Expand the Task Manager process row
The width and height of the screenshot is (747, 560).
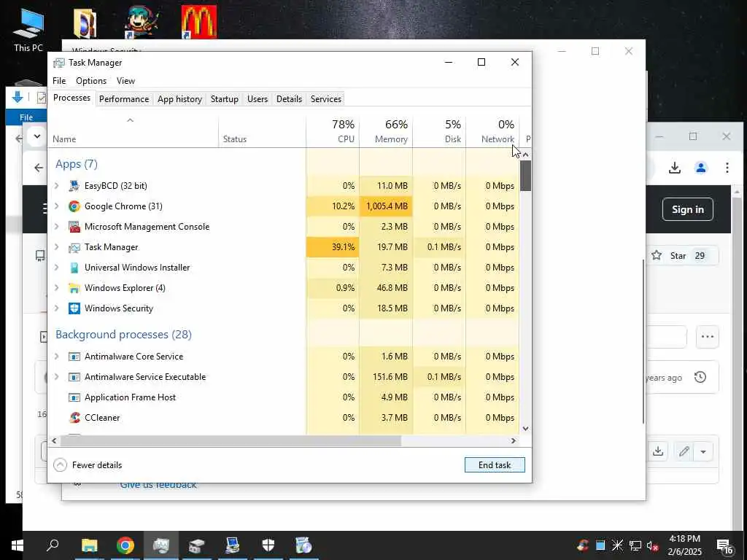point(57,247)
